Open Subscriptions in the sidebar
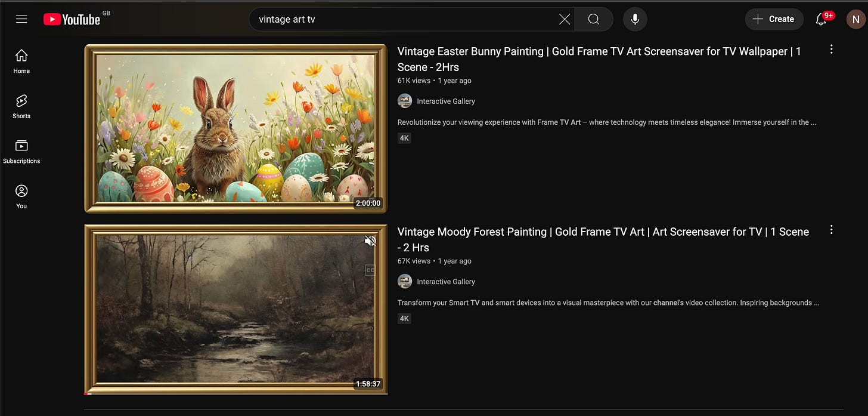Image resolution: width=868 pixels, height=416 pixels. (x=21, y=152)
